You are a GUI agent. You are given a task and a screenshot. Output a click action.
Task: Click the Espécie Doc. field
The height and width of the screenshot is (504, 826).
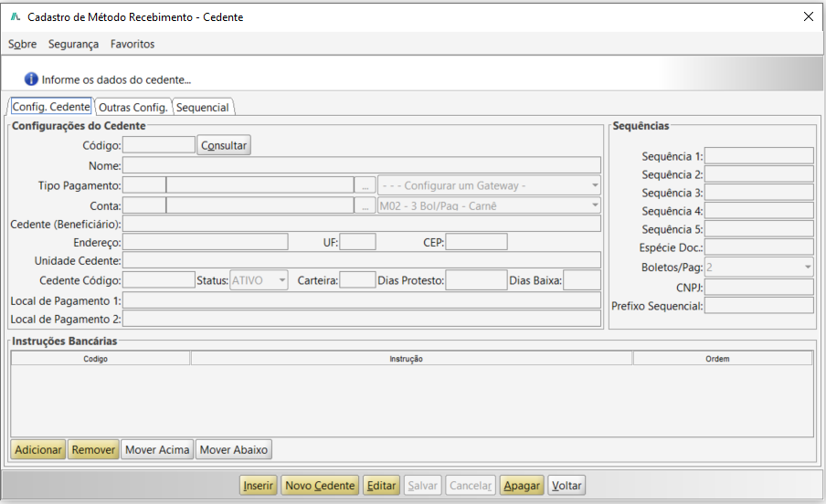point(759,247)
